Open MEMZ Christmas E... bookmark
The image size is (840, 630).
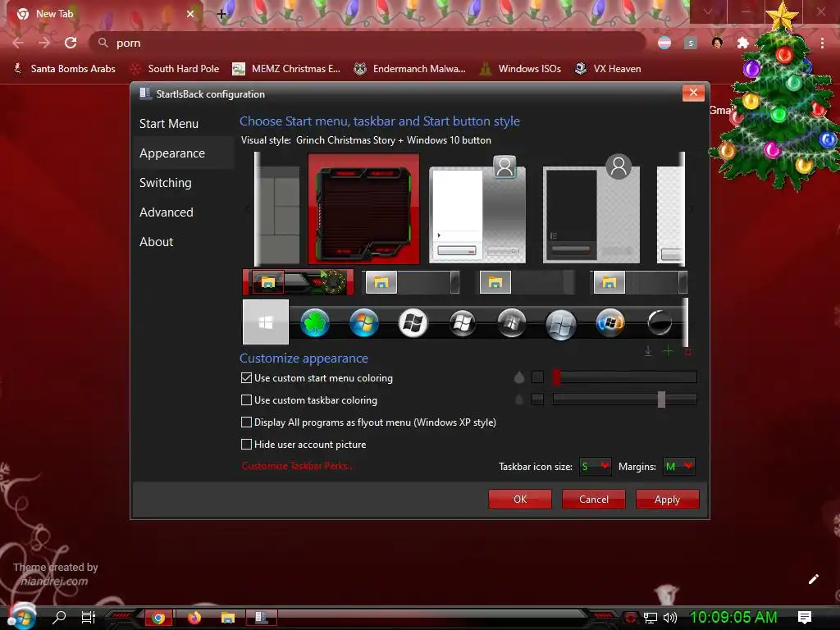(x=286, y=69)
